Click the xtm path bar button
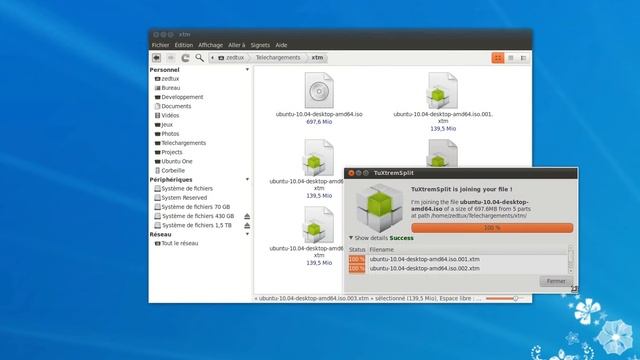 318,58
